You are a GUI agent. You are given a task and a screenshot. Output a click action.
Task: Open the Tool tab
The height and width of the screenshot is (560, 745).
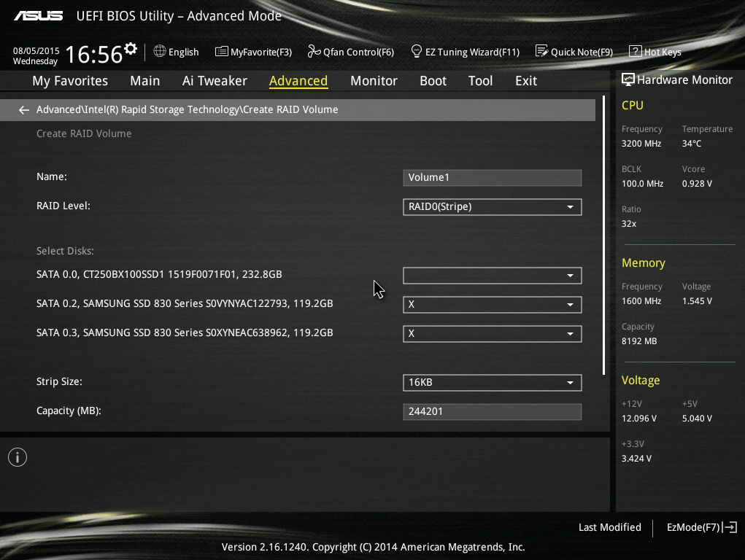pos(480,81)
